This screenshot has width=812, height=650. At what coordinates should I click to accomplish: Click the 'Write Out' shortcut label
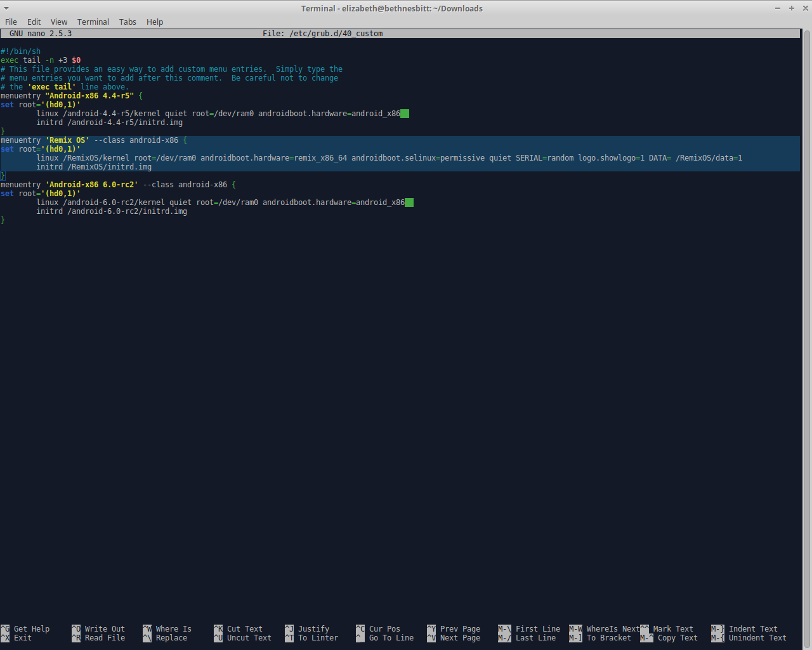[105, 629]
